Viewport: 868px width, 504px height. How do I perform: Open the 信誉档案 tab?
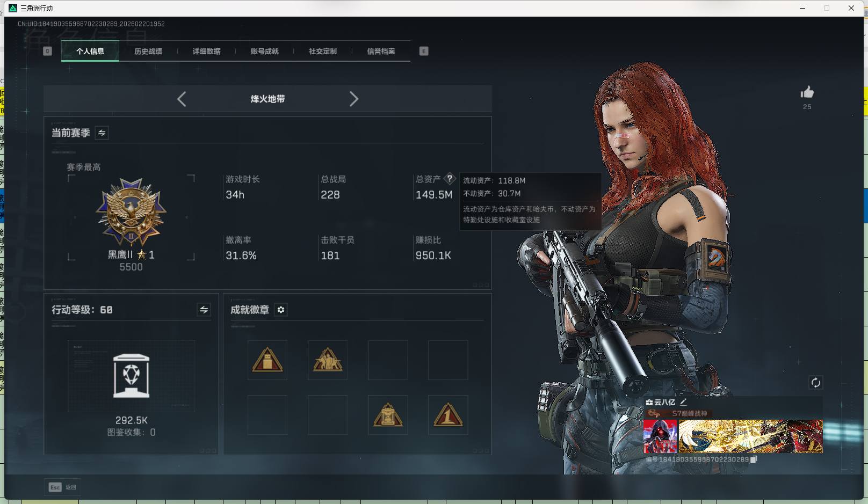381,52
